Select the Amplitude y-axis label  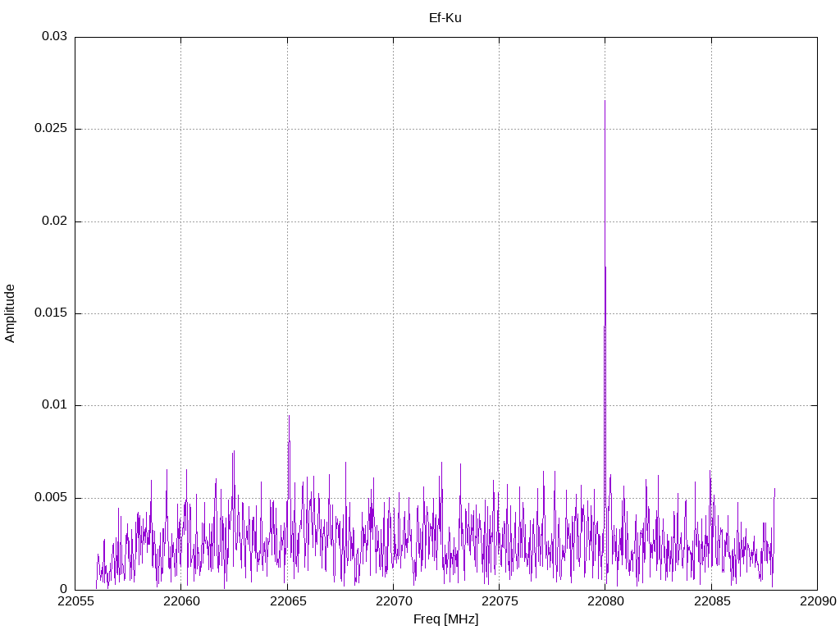pyautogui.click(x=10, y=313)
